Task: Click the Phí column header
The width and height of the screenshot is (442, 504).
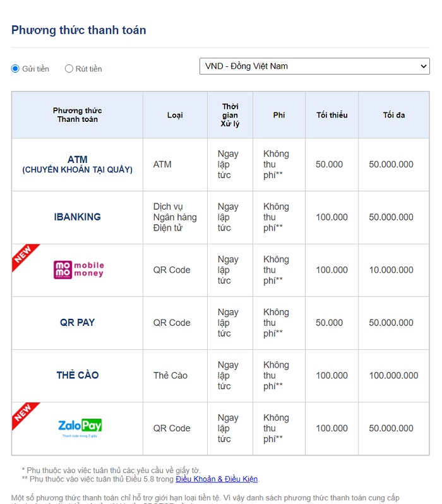Action: coord(279,115)
